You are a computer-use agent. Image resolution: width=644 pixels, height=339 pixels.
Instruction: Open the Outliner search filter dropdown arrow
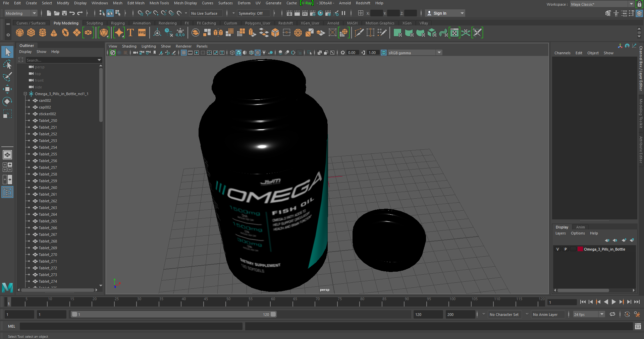tap(99, 60)
